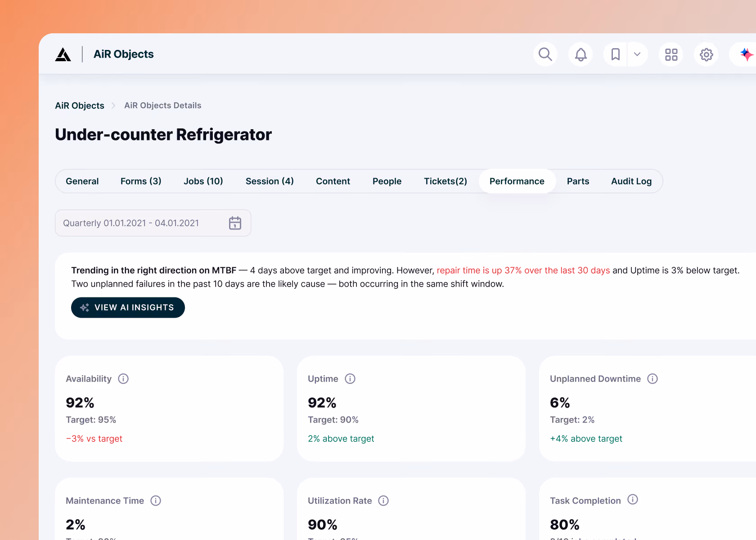
Task: Select the People tab
Action: pyautogui.click(x=387, y=181)
